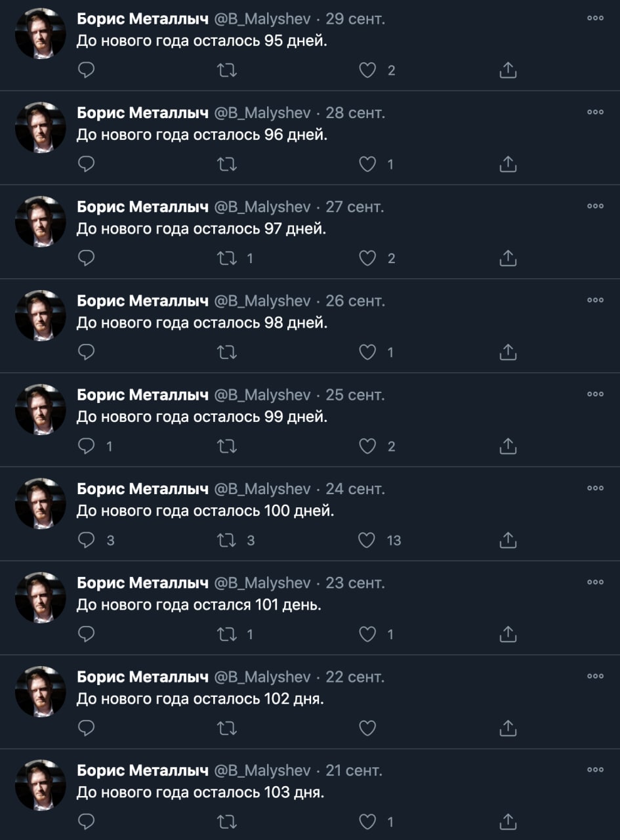
Task: Like the 100 days tweet
Action: (x=367, y=540)
